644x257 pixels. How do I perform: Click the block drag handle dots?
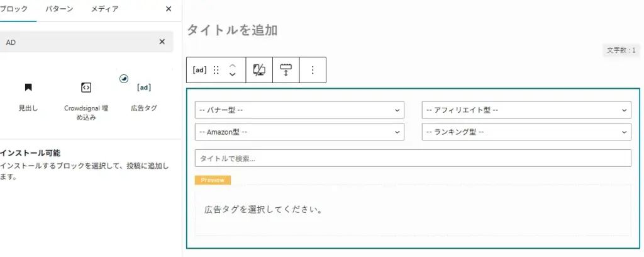(216, 70)
